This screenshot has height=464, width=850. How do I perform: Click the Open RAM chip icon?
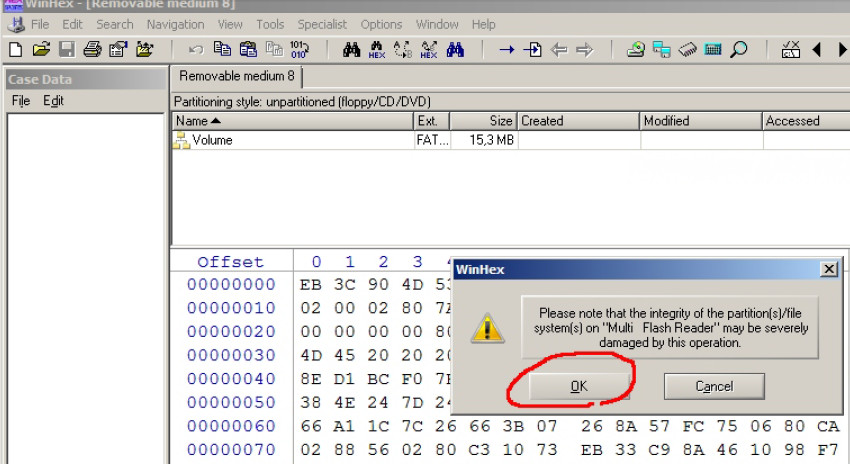pyautogui.click(x=687, y=50)
